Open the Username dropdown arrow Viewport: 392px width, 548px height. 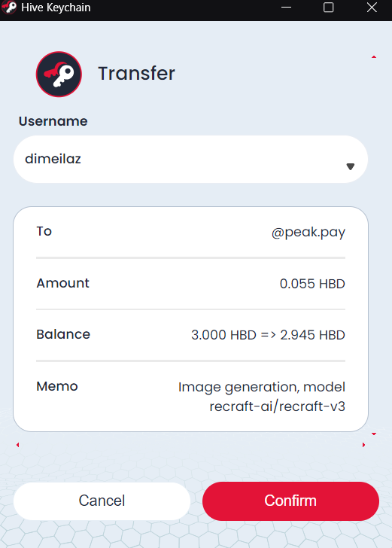pos(351,166)
